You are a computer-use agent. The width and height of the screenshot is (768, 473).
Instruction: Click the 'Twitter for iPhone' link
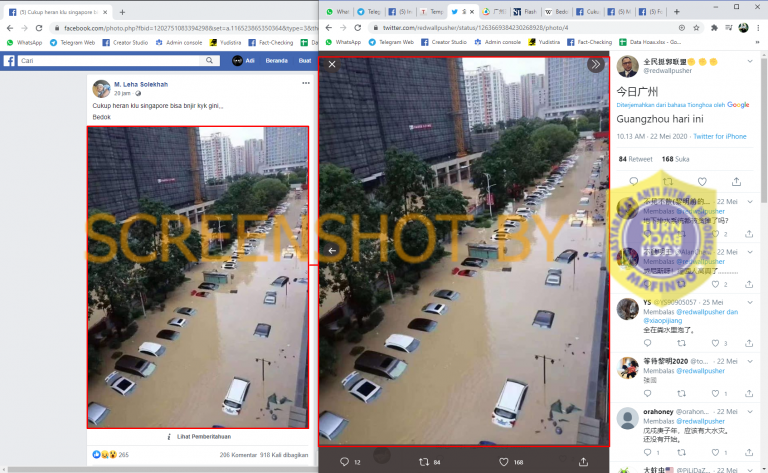click(720, 137)
